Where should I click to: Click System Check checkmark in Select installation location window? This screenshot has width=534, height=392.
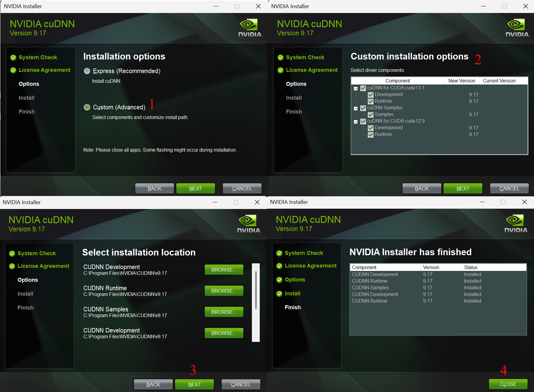[x=12, y=254]
